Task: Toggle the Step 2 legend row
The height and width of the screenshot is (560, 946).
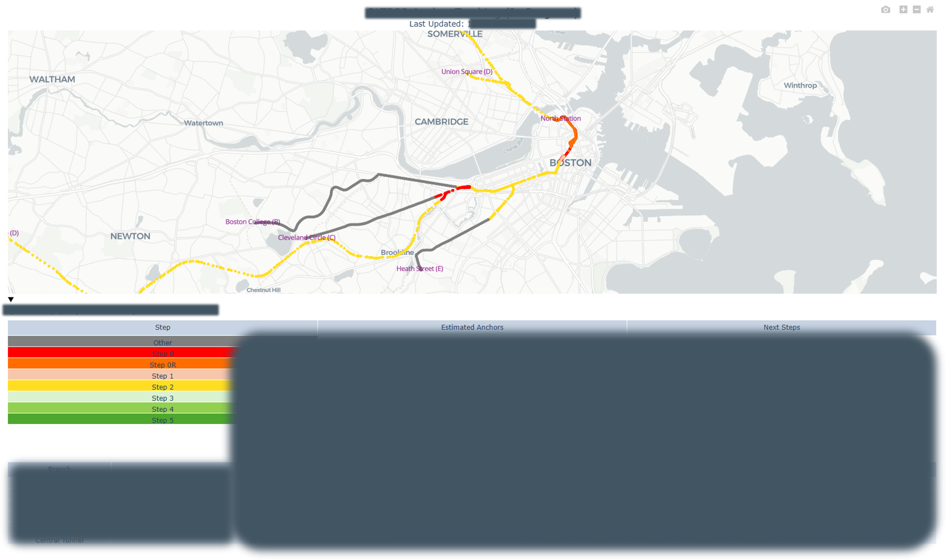Action: [x=163, y=387]
